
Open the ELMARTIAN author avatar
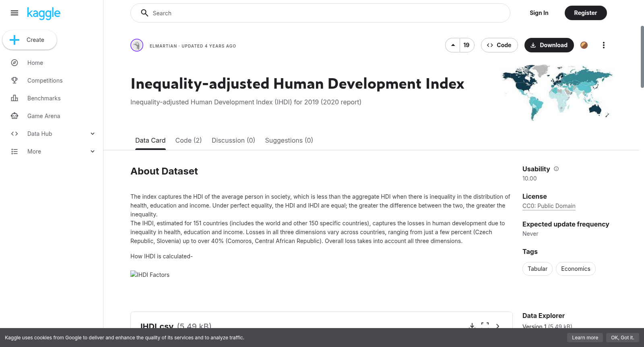click(137, 45)
